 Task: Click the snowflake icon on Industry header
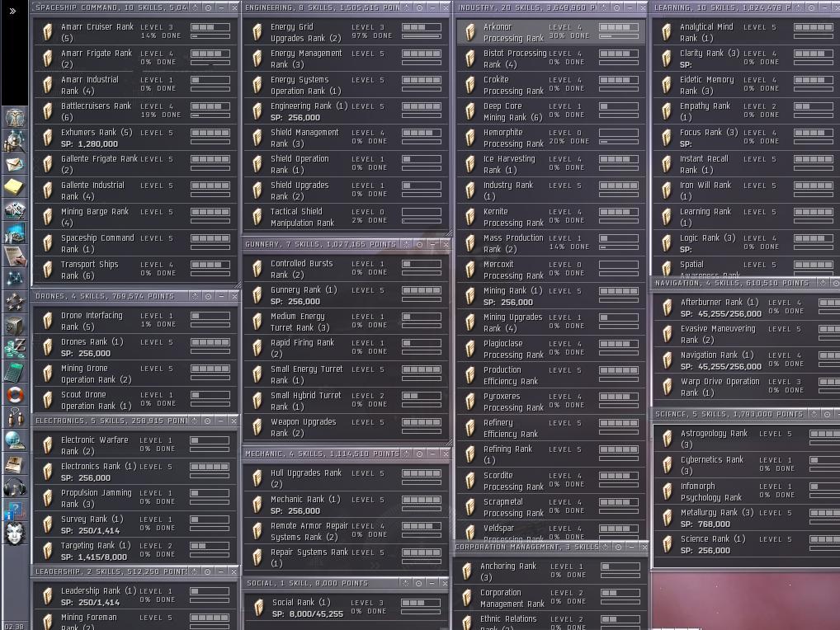coord(603,7)
